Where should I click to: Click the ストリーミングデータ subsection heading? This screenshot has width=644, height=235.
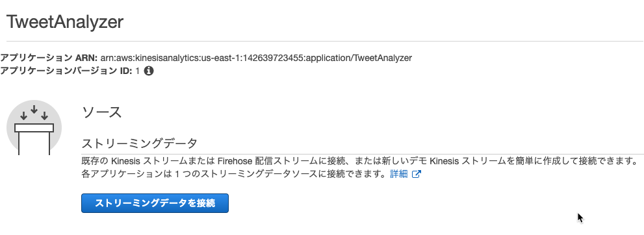pos(140,143)
